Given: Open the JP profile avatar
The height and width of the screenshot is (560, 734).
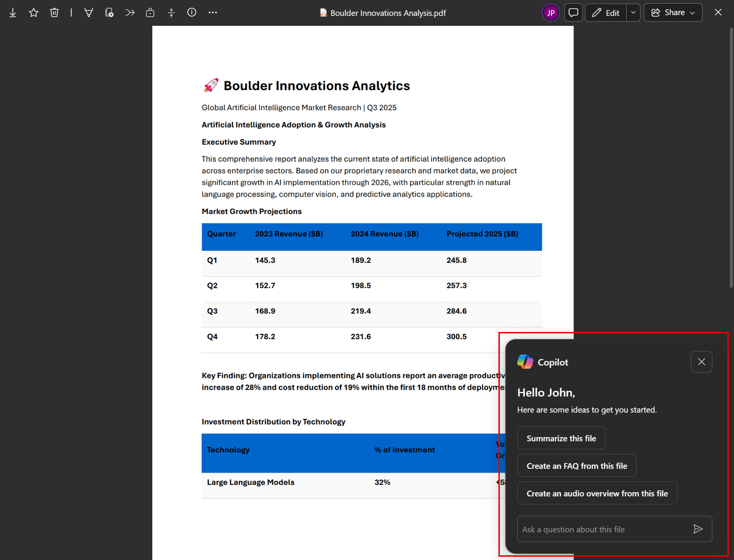Looking at the screenshot, I should (x=551, y=12).
